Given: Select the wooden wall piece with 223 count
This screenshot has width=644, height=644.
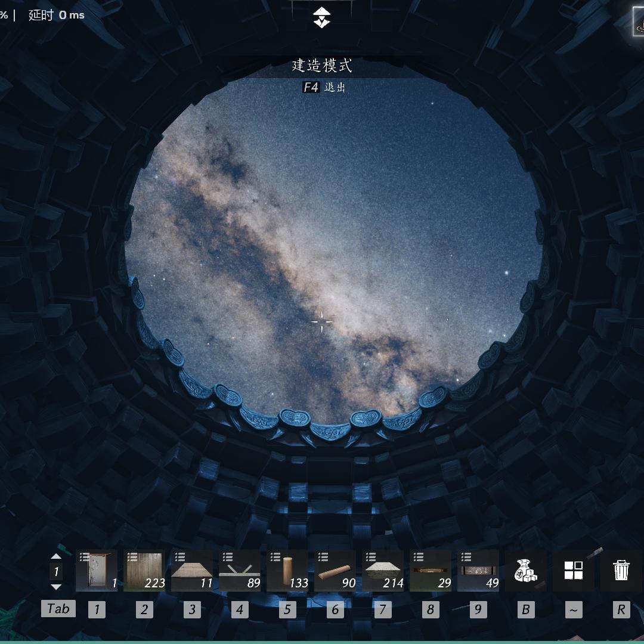Looking at the screenshot, I should click(x=144, y=571).
